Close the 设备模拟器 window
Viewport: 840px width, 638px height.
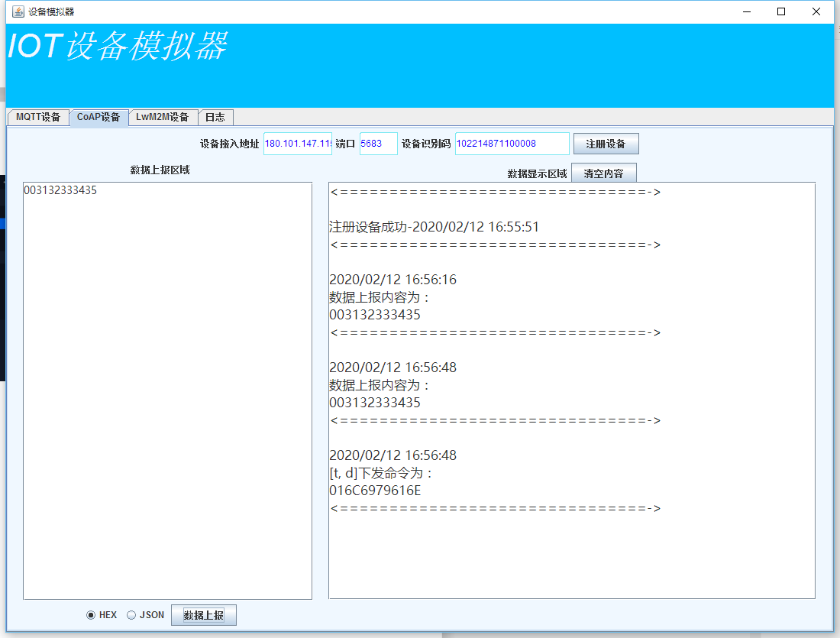point(816,11)
